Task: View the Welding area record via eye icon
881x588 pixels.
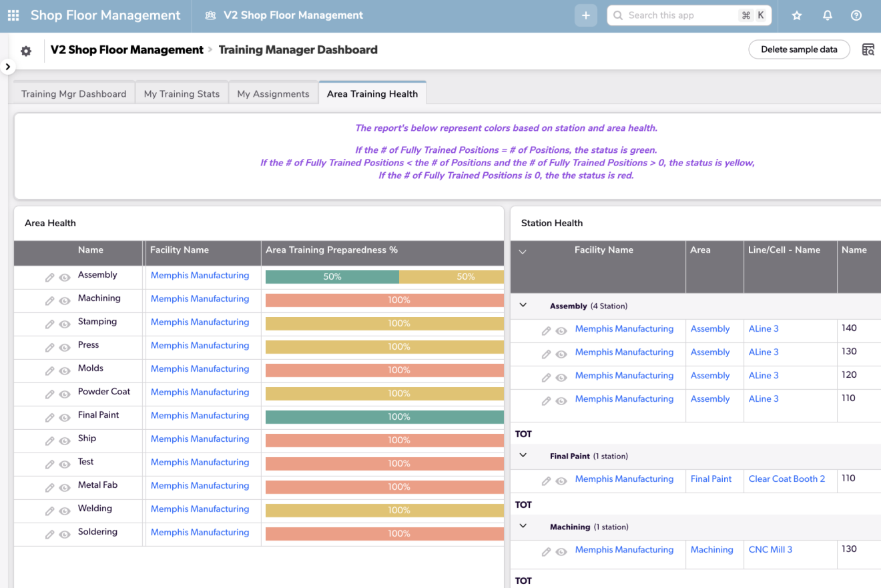Action: click(65, 511)
